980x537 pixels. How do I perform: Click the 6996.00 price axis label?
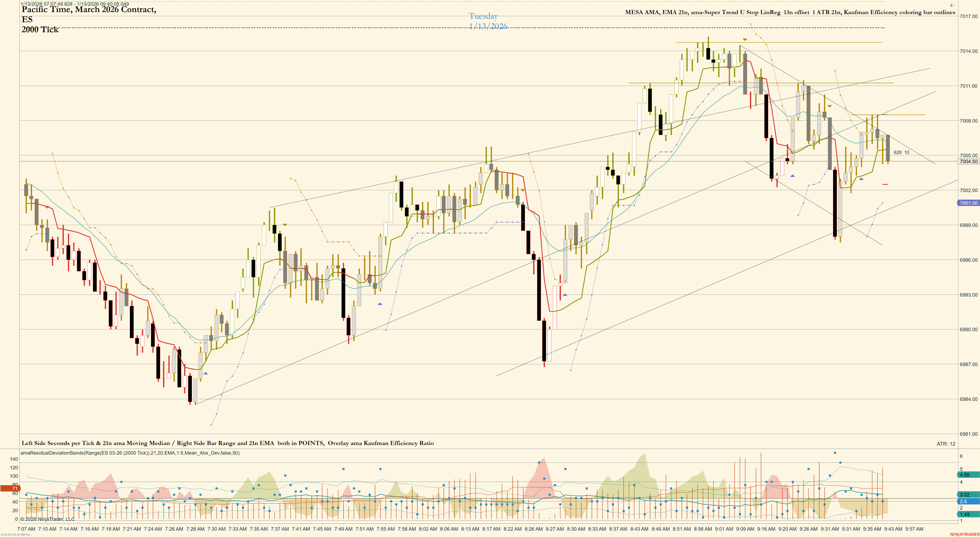point(968,260)
